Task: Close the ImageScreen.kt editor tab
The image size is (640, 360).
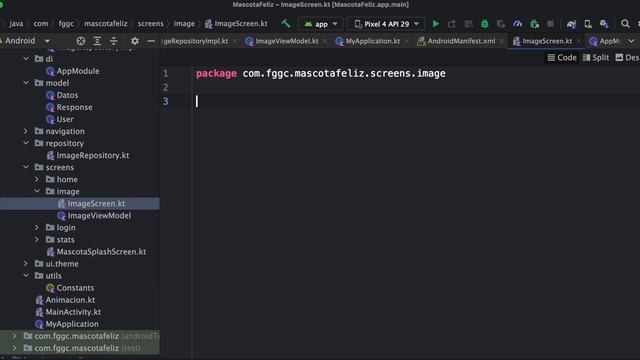Action: click(579, 41)
